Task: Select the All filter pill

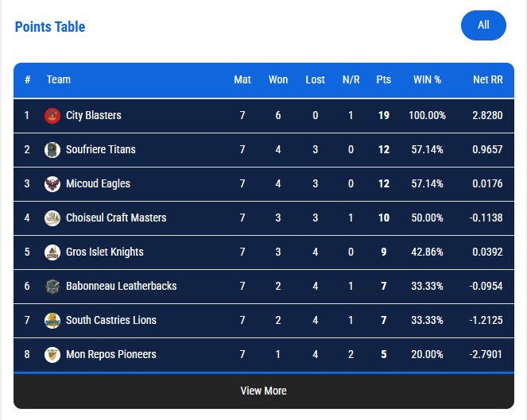Action: click(483, 25)
